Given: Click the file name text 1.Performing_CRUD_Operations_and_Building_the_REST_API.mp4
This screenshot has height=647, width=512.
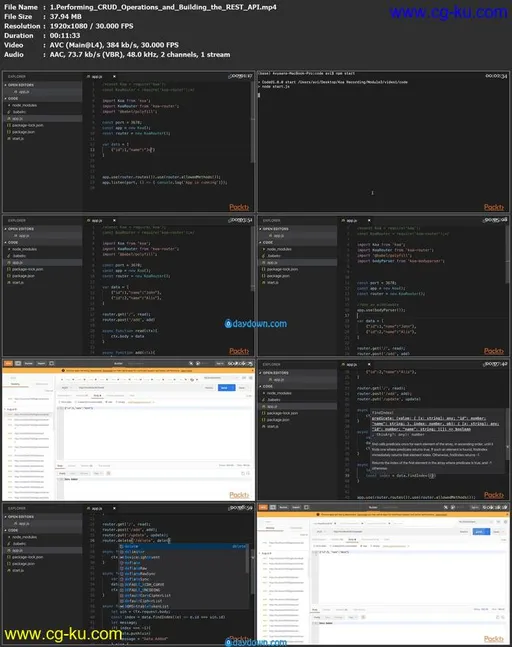Looking at the screenshot, I should pyautogui.click(x=163, y=7).
